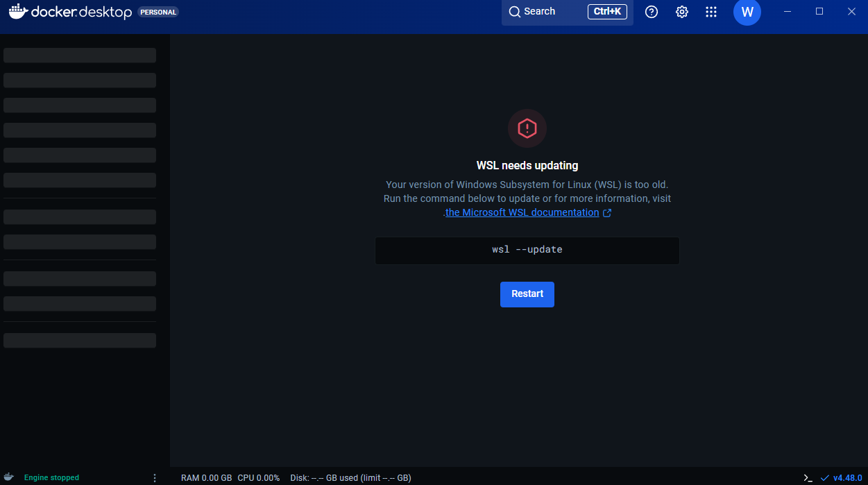Click the Docker Desktop whale logo
Image resolution: width=868 pixels, height=485 pixels.
(x=19, y=11)
